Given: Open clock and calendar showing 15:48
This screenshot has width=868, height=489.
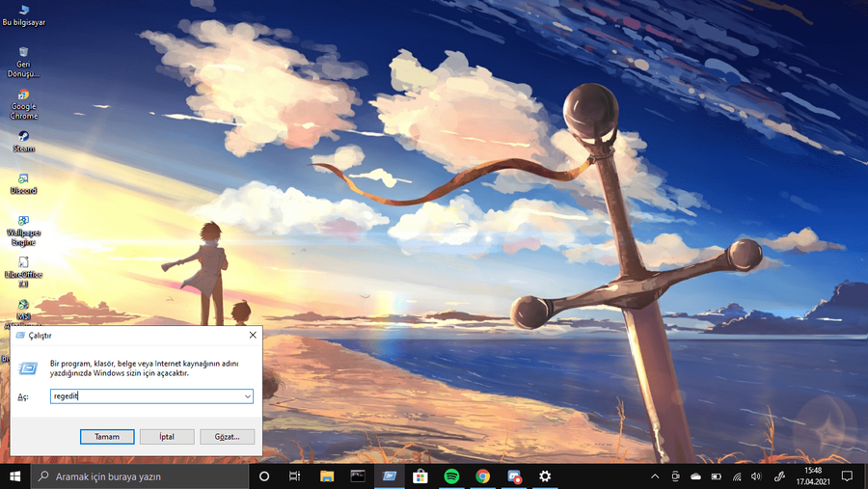Looking at the screenshot, I should click(x=813, y=476).
